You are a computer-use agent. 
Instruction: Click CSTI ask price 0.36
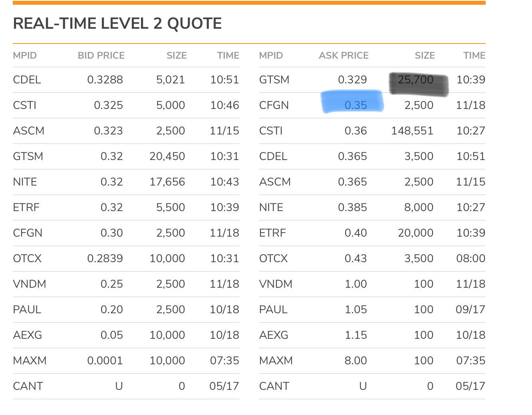(355, 131)
